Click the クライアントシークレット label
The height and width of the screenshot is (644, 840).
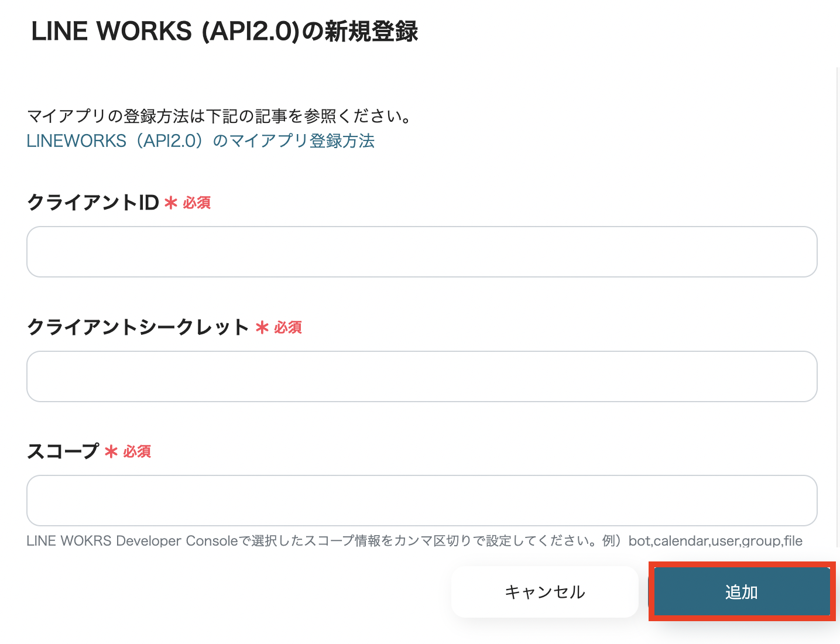(138, 327)
